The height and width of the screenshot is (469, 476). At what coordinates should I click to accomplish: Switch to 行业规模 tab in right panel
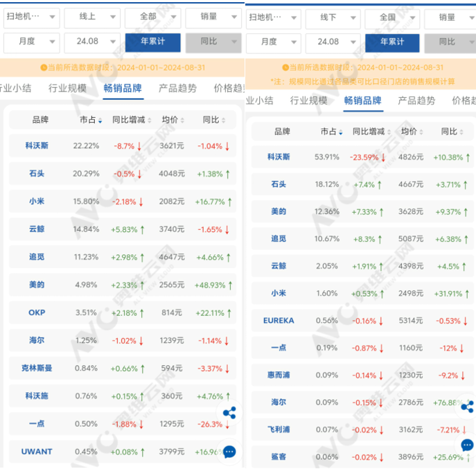click(x=309, y=100)
